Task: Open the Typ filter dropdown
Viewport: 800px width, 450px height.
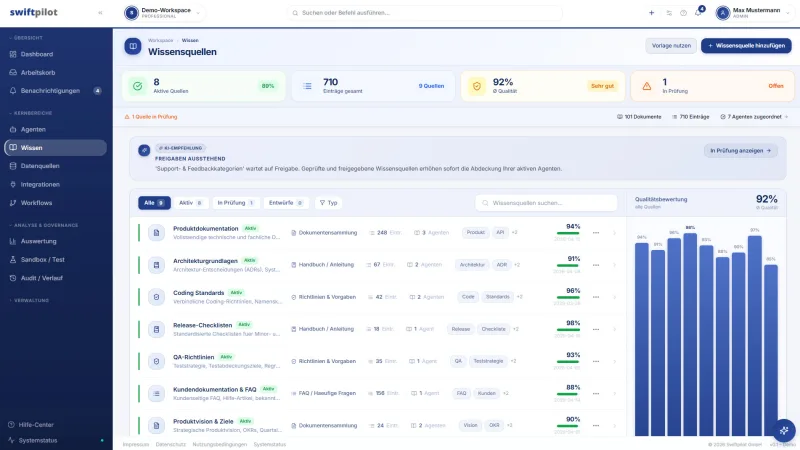Action: pyautogui.click(x=329, y=203)
